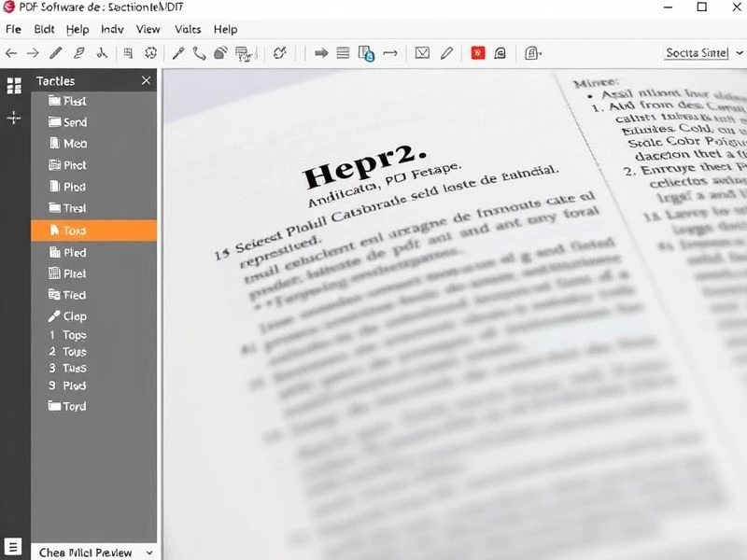Click the thumbnails grid icon in left strip
This screenshot has height=560, width=747.
[x=14, y=86]
